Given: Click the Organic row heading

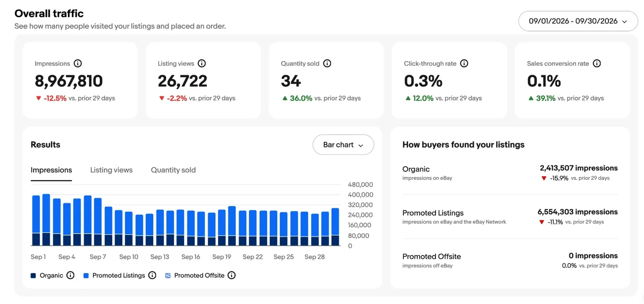Looking at the screenshot, I should pyautogui.click(x=416, y=169).
